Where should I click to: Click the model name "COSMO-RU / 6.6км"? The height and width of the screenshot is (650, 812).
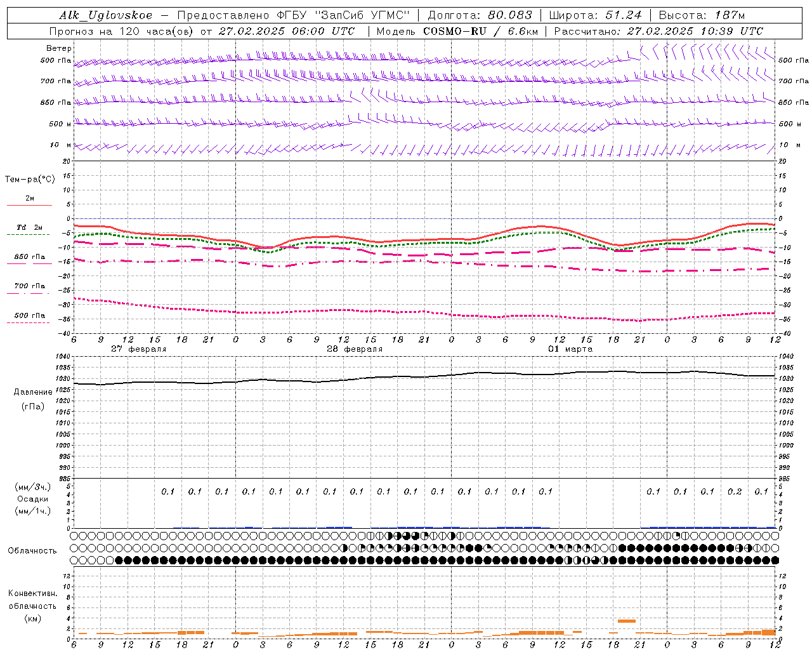pyautogui.click(x=480, y=31)
